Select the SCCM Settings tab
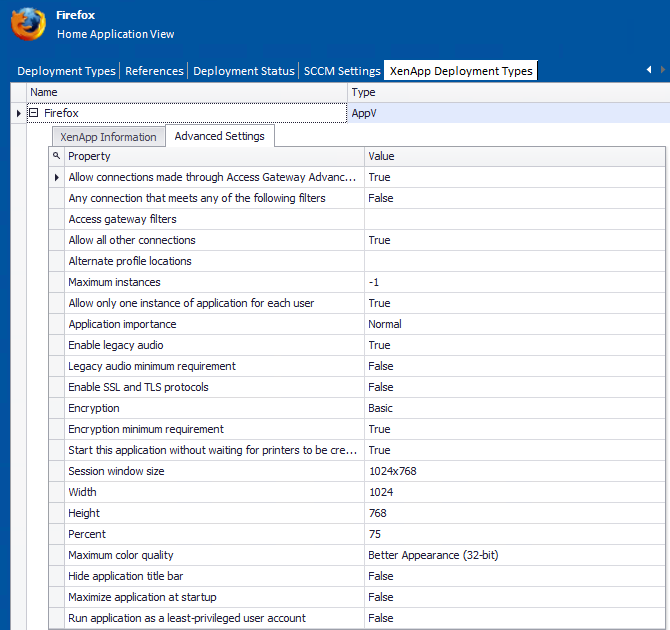Screen dimensions: 670x630 pos(342,71)
